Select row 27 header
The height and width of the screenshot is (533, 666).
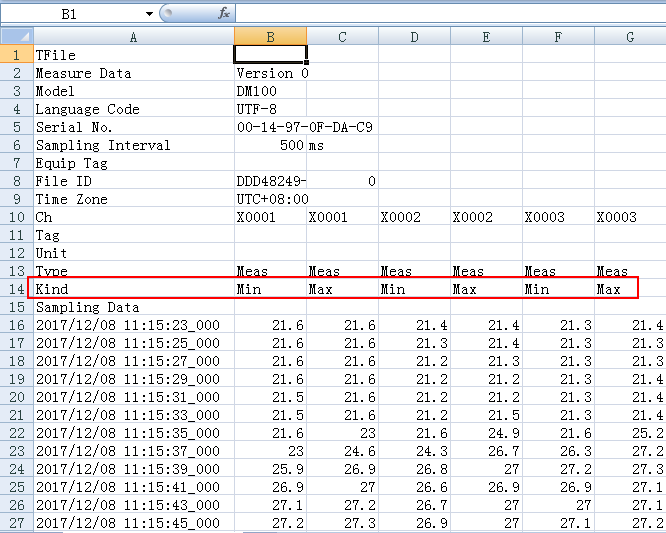[16, 523]
